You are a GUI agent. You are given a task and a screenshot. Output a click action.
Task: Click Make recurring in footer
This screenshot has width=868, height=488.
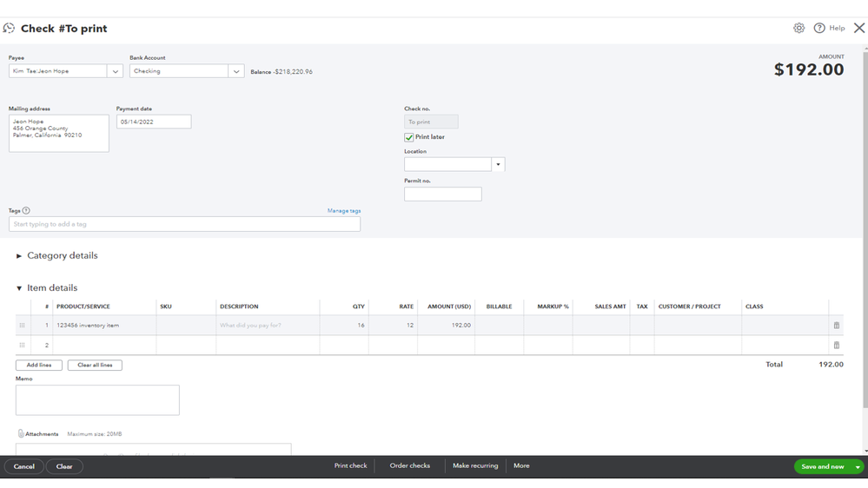coord(475,466)
